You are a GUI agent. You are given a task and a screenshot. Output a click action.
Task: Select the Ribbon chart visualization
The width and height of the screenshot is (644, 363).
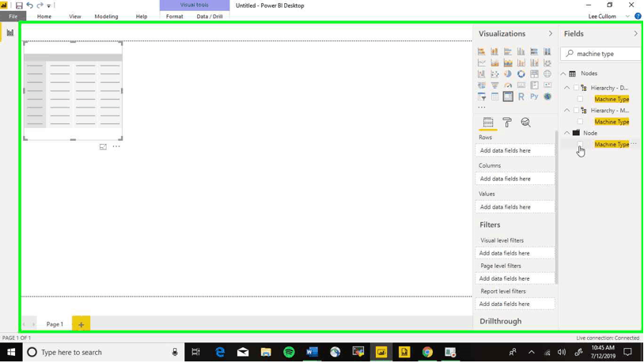[547, 62]
